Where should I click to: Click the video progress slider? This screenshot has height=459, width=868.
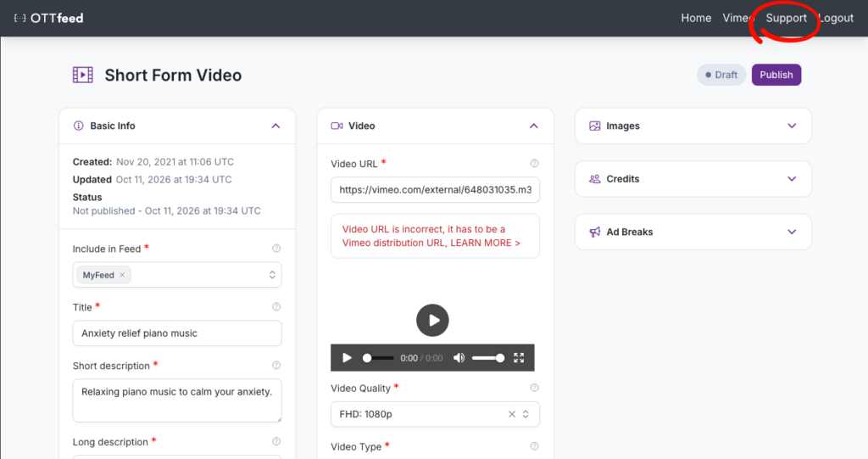tap(379, 358)
